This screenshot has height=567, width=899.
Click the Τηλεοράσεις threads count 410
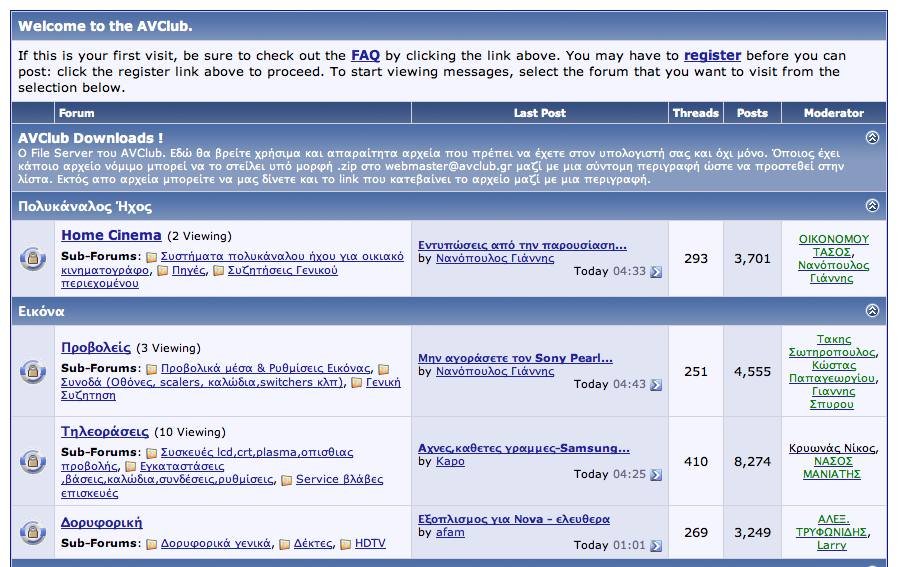tap(695, 462)
